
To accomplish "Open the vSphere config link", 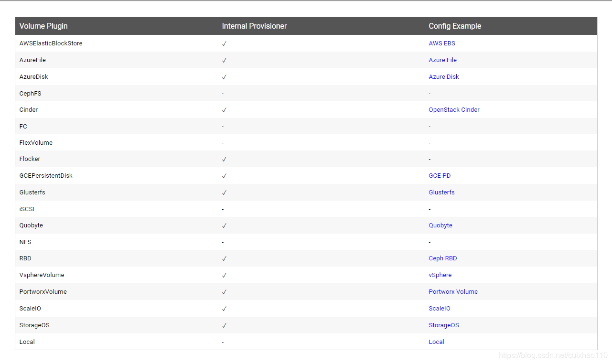I will click(440, 275).
